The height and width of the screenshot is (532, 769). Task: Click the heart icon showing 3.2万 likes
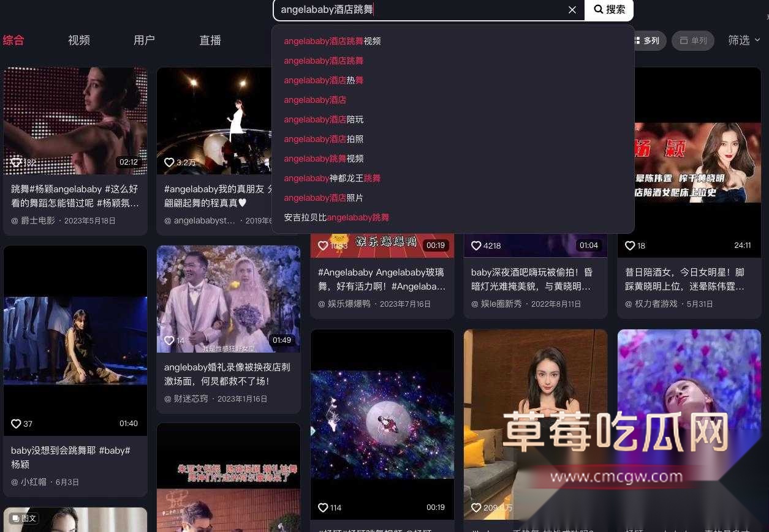[x=170, y=163]
